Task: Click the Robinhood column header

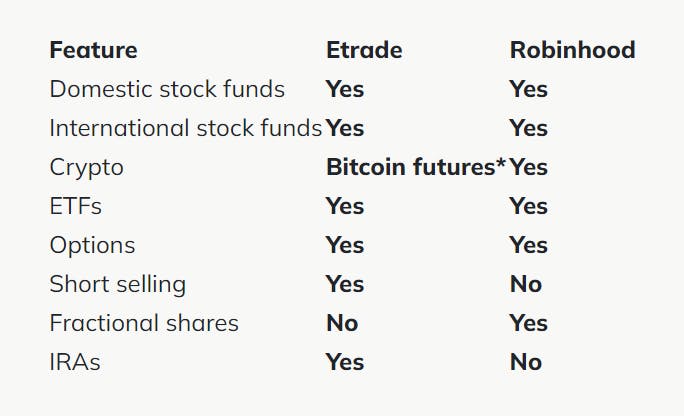Action: coord(572,50)
